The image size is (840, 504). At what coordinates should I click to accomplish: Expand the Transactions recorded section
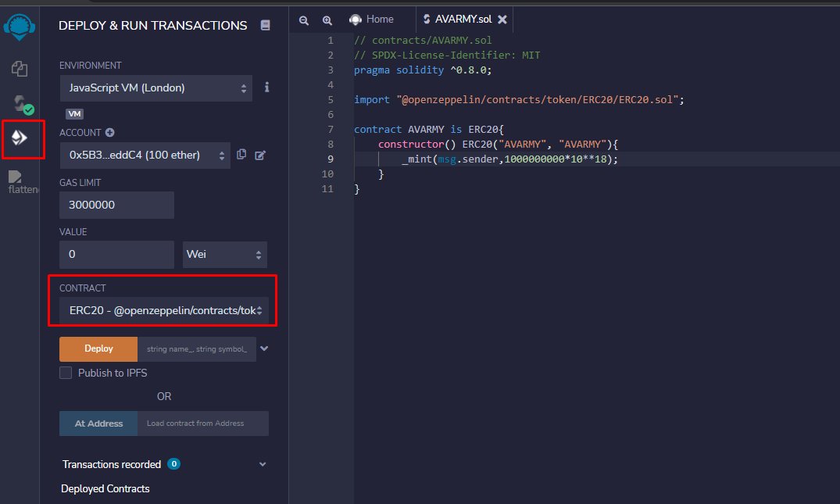263,464
